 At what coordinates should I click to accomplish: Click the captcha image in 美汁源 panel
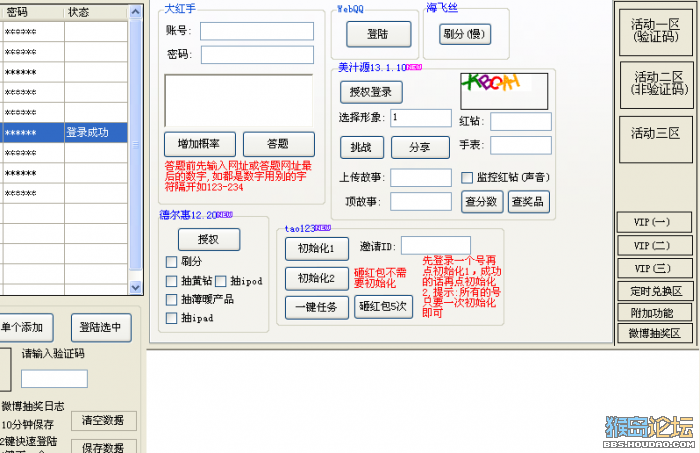[504, 91]
